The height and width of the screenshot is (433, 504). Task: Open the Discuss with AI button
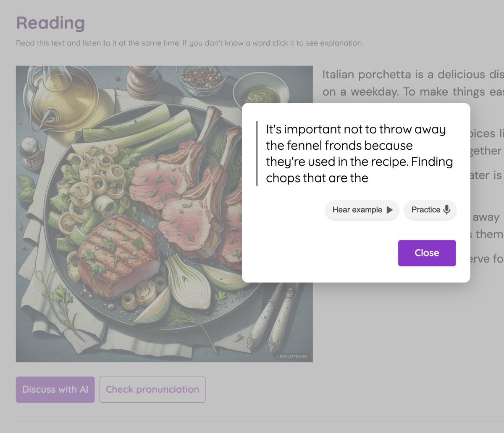(55, 389)
